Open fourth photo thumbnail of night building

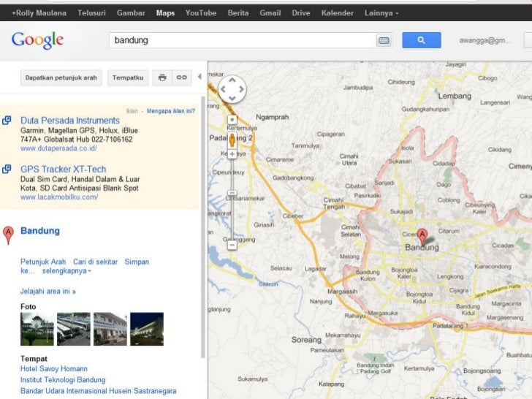tap(147, 329)
